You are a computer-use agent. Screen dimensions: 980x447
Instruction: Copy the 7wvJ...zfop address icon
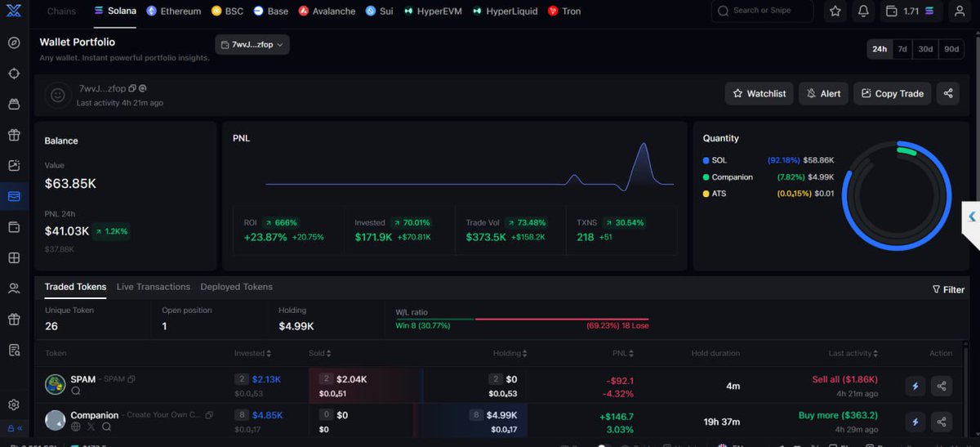(x=132, y=88)
